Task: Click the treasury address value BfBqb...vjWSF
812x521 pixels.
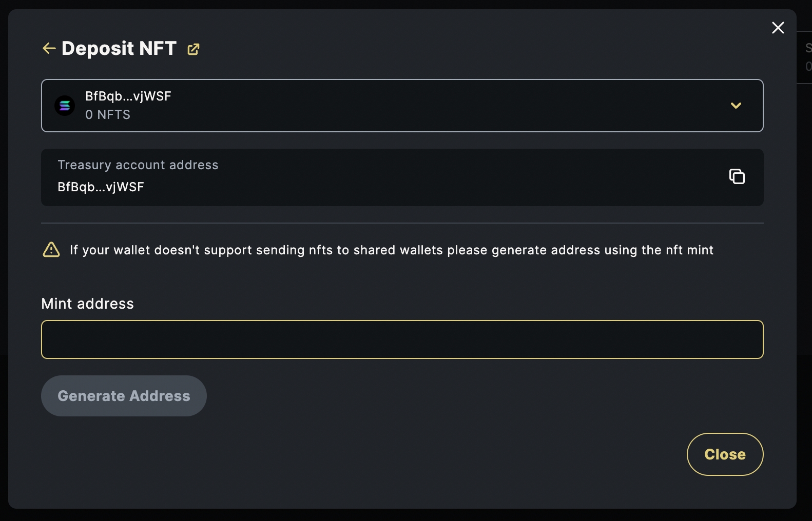Action: coord(101,187)
